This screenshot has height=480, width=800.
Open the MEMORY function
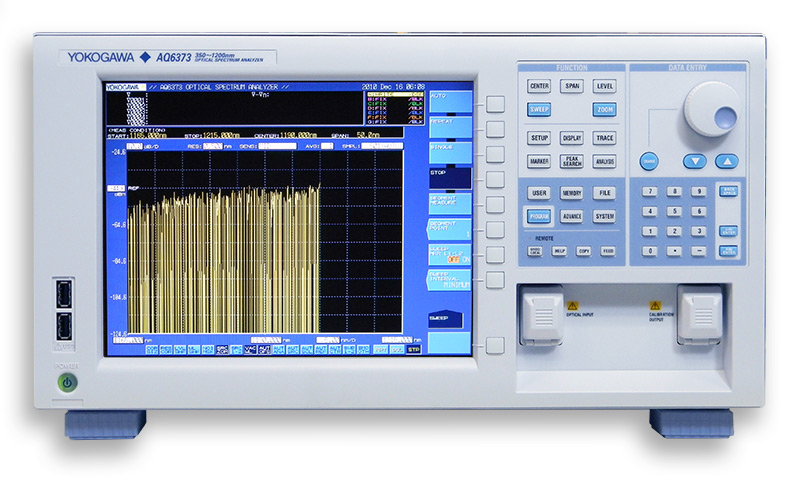(x=572, y=193)
